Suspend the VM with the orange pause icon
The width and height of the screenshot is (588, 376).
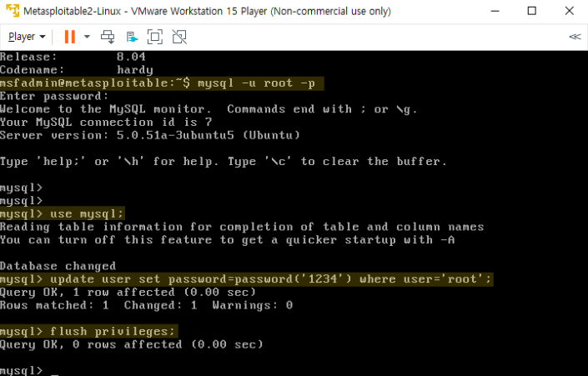70,37
